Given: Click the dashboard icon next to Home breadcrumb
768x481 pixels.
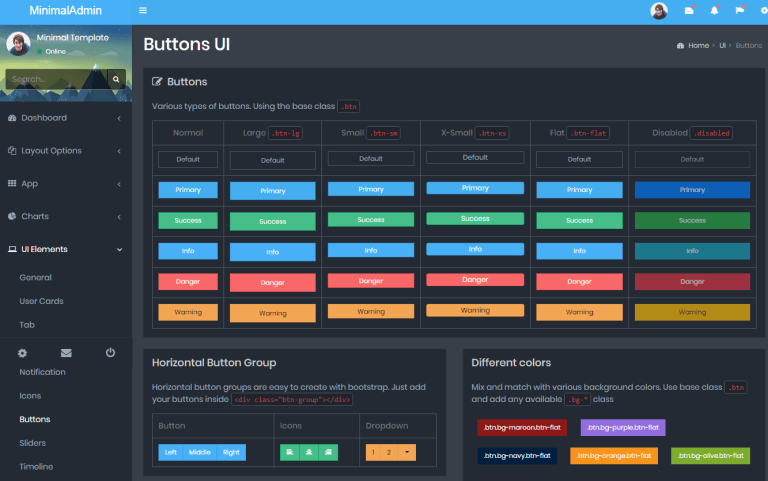Looking at the screenshot, I should pos(680,46).
